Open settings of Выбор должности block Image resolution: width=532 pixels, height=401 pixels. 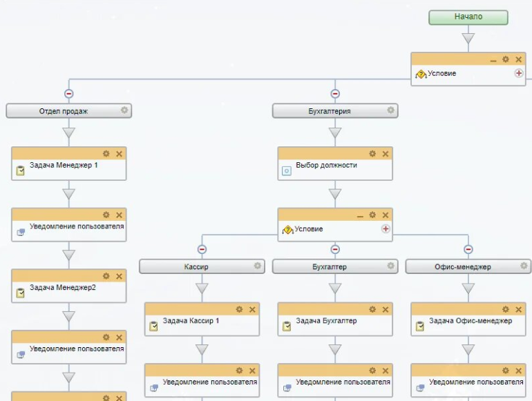click(372, 153)
